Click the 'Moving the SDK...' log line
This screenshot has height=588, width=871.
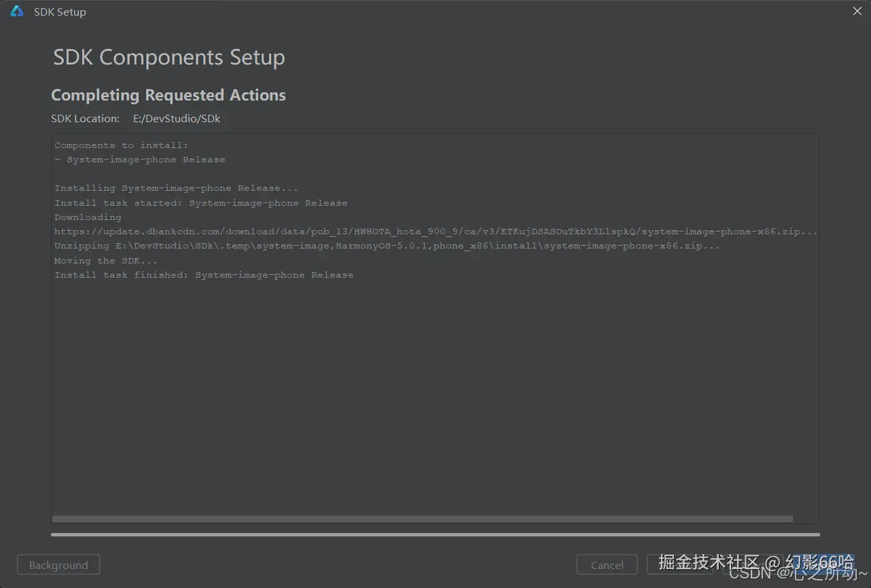[x=106, y=261]
